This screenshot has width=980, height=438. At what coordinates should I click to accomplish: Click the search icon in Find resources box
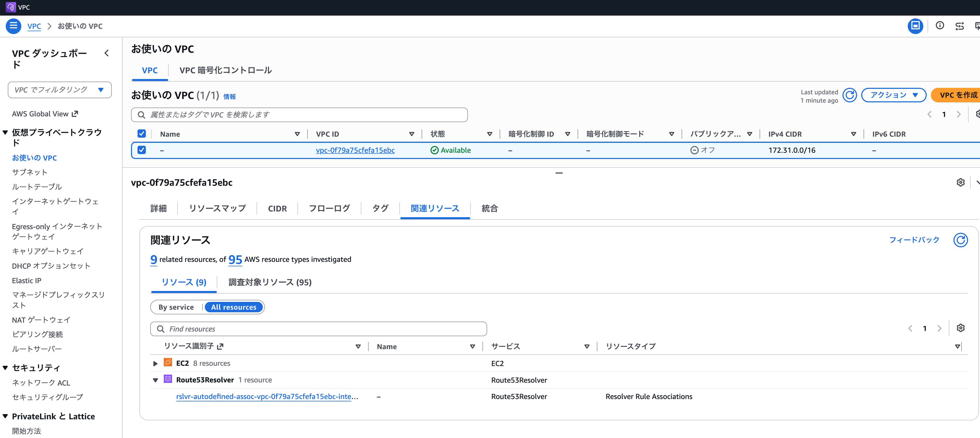pyautogui.click(x=161, y=329)
